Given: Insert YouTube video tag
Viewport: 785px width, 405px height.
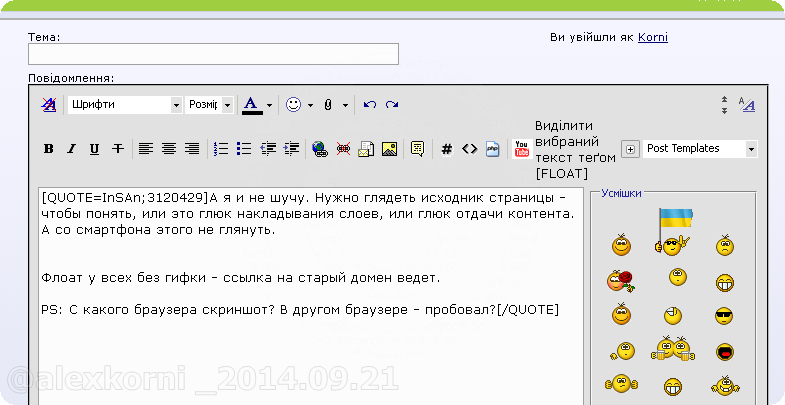Looking at the screenshot, I should (521, 149).
